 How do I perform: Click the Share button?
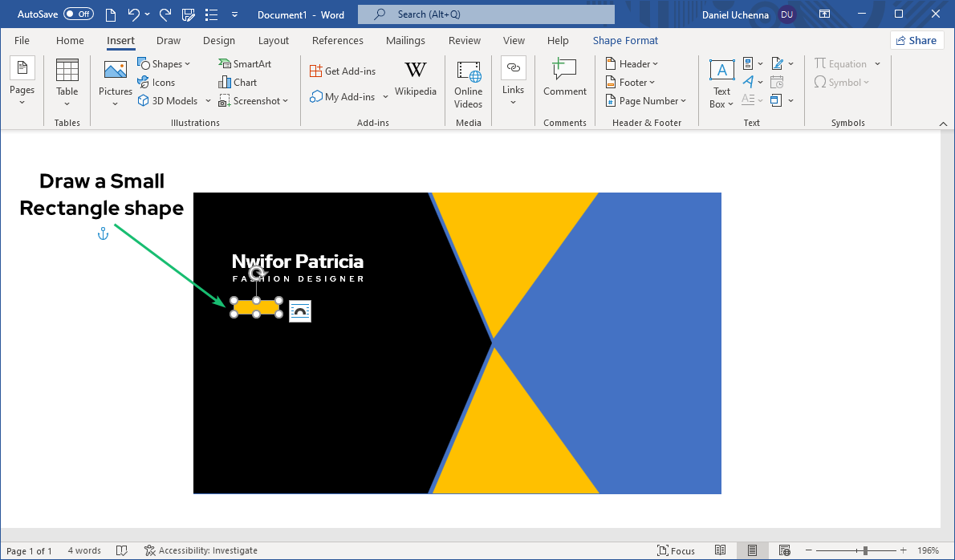click(x=916, y=40)
